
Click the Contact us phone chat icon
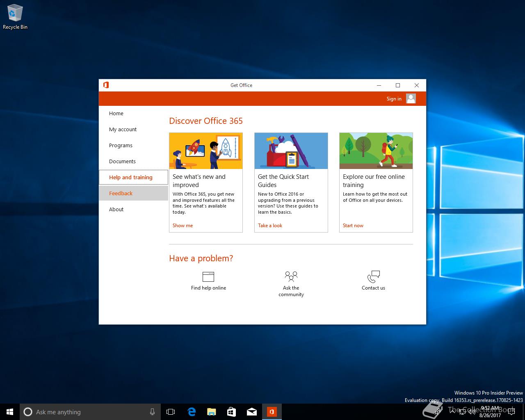point(374,276)
